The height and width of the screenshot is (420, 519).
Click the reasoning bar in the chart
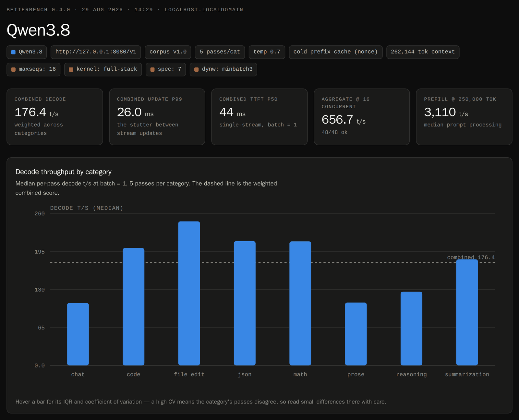point(411,329)
